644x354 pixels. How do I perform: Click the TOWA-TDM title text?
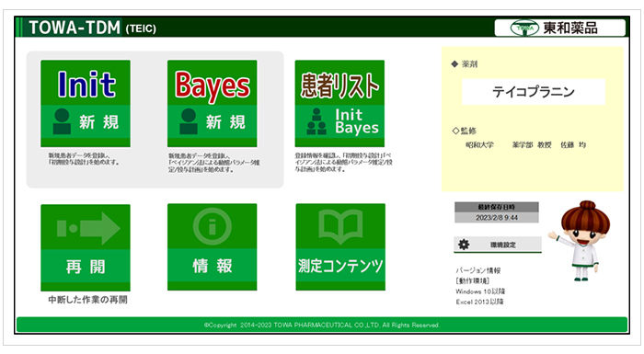click(75, 28)
